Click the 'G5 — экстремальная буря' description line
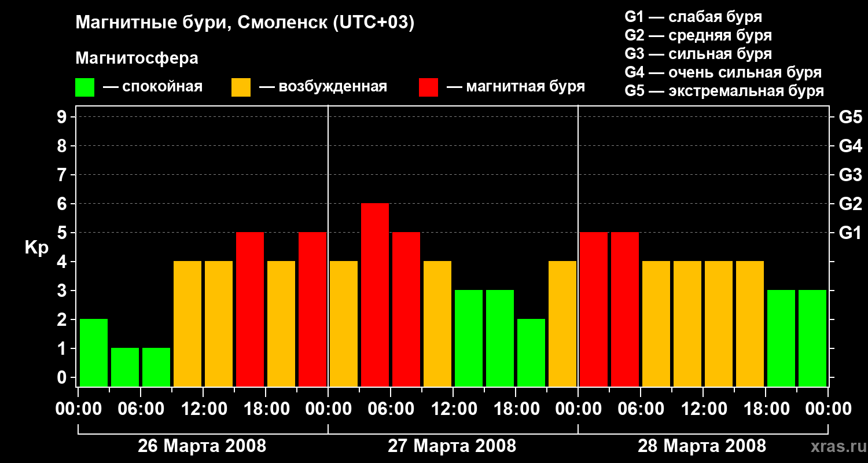The width and height of the screenshot is (868, 463). (724, 91)
